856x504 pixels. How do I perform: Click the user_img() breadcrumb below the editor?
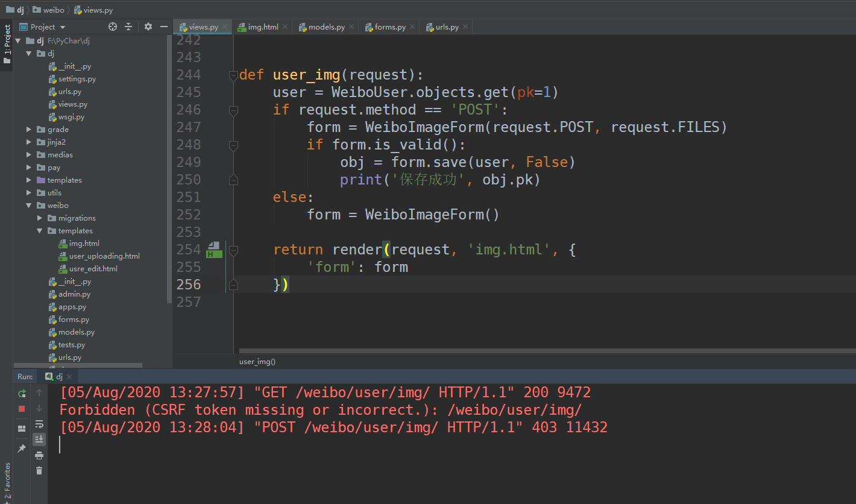(257, 362)
